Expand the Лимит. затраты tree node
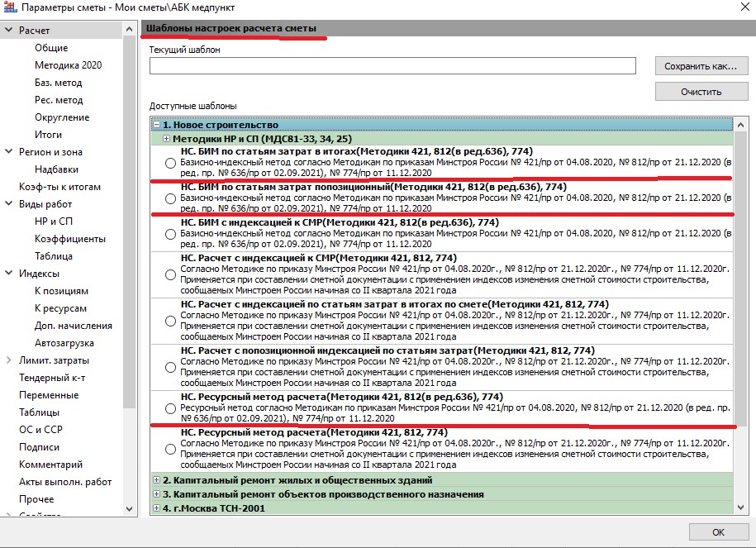This screenshot has width=756, height=548. [x=9, y=360]
